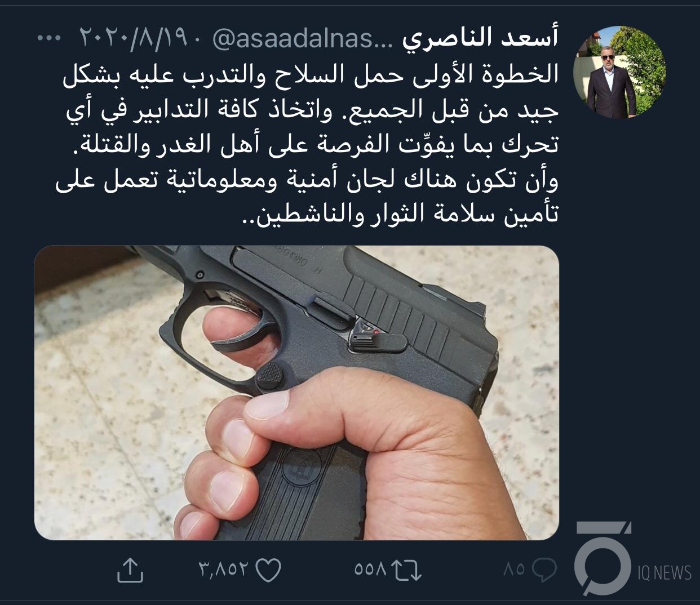
Task: Open the attached pistol photo
Action: click(296, 393)
